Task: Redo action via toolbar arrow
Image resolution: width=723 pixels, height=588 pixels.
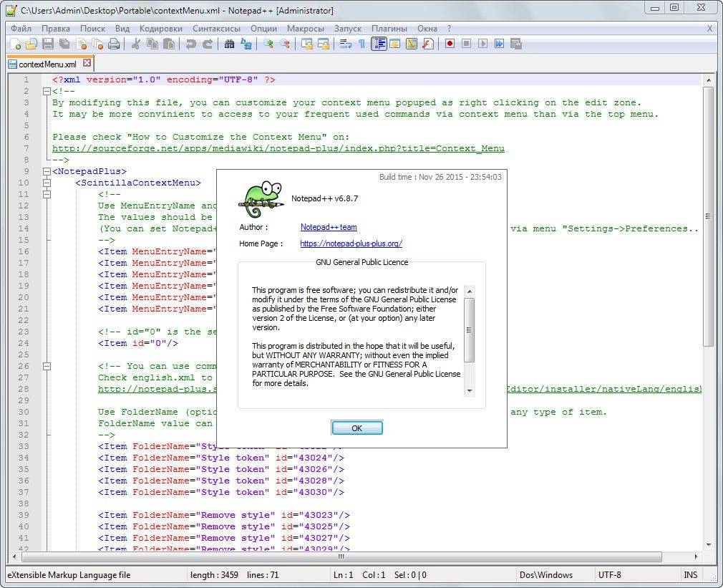Action: [208, 44]
